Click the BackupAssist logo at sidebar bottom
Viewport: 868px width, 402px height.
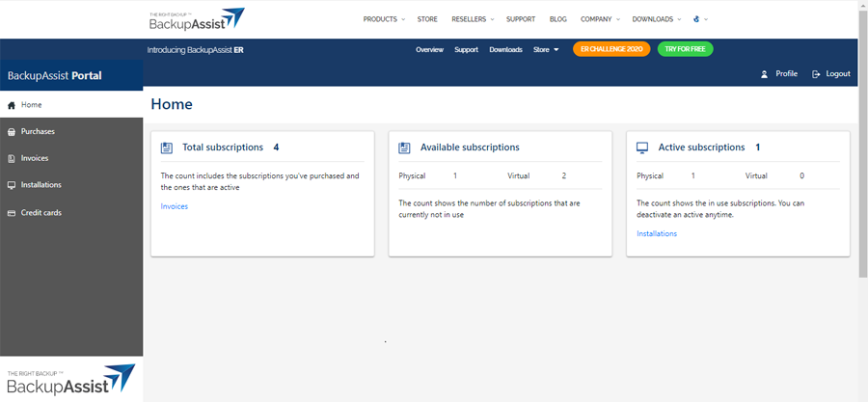coord(70,380)
